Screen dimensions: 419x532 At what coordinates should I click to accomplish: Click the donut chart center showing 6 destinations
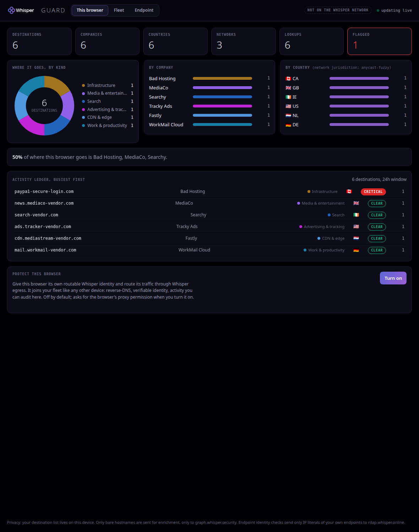tap(44, 106)
